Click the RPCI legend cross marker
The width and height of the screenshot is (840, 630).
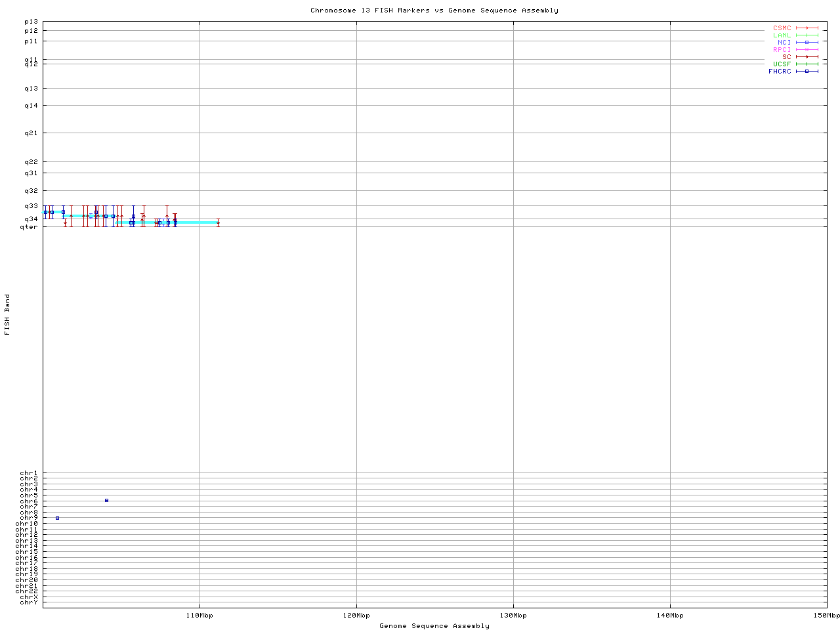coord(807,50)
